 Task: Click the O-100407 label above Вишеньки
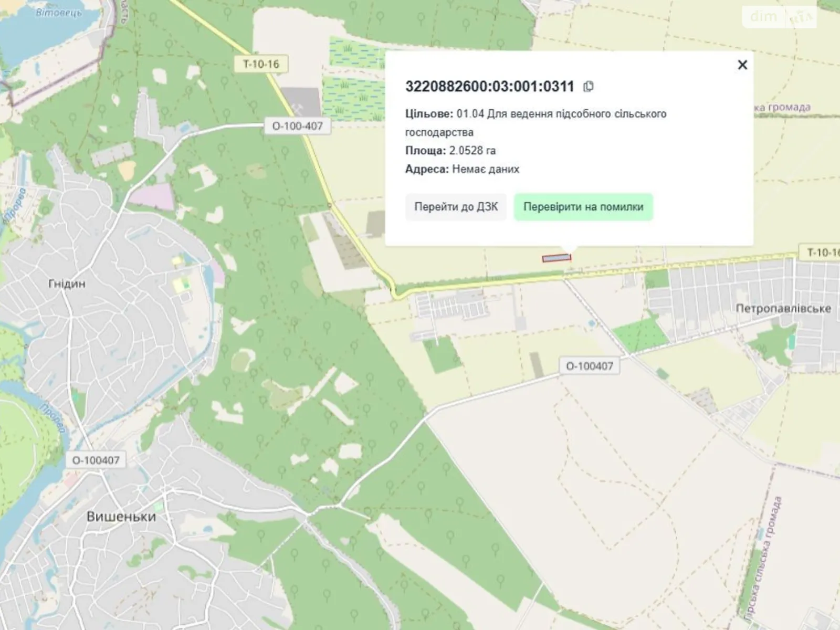click(x=96, y=460)
